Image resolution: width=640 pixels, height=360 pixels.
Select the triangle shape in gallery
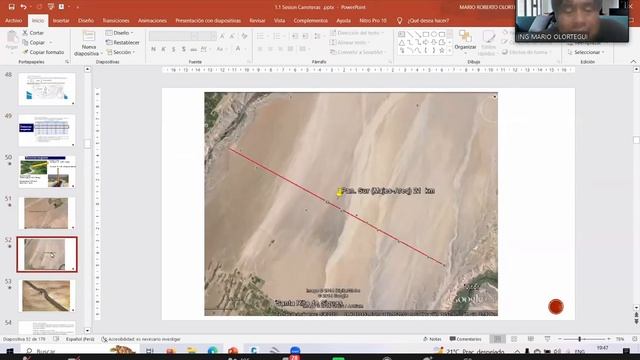pyautogui.click(x=402, y=42)
